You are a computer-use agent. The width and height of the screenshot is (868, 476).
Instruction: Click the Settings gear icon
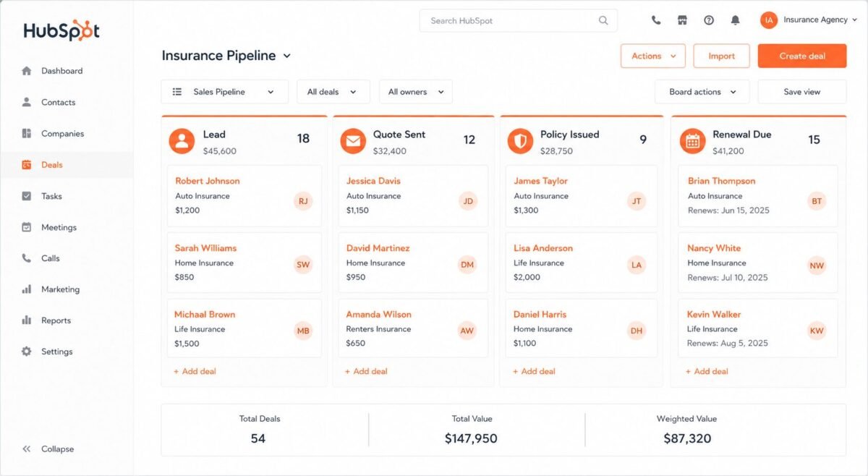point(27,352)
